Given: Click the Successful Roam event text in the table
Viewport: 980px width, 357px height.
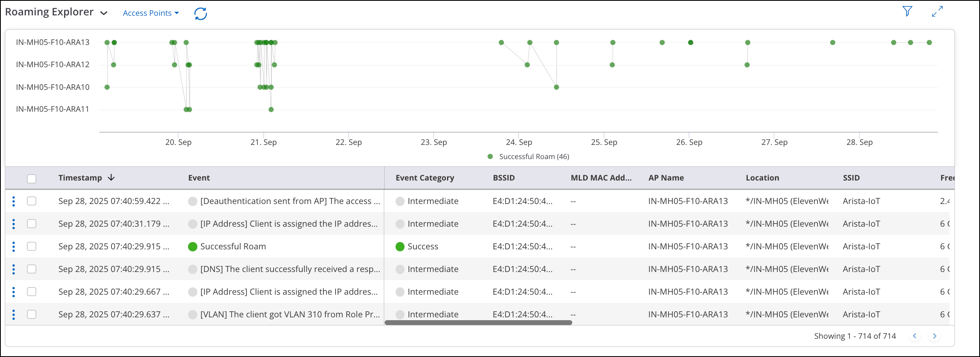Looking at the screenshot, I should pyautogui.click(x=233, y=246).
